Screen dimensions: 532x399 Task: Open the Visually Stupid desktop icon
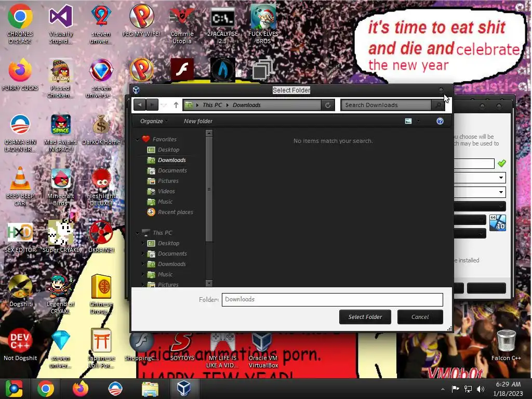tap(61, 23)
